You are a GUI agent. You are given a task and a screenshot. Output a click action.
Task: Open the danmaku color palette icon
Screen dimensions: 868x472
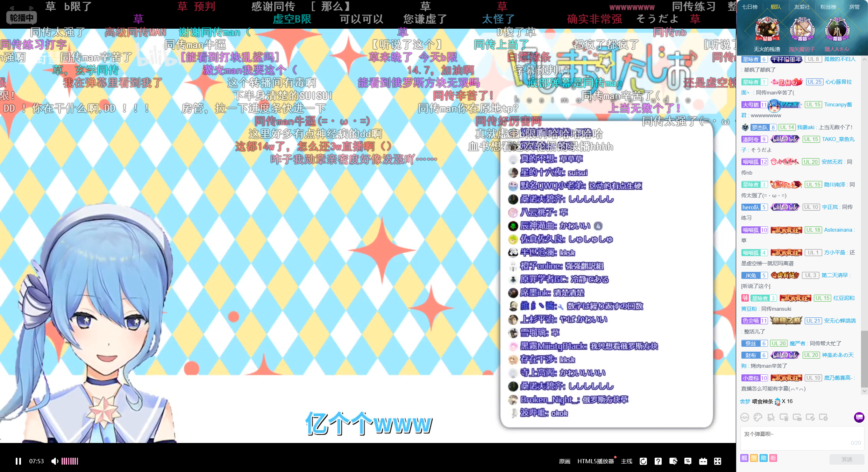pyautogui.click(x=758, y=417)
